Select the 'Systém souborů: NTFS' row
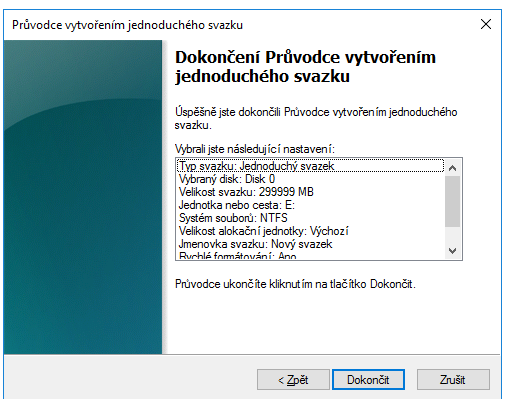 click(310, 218)
